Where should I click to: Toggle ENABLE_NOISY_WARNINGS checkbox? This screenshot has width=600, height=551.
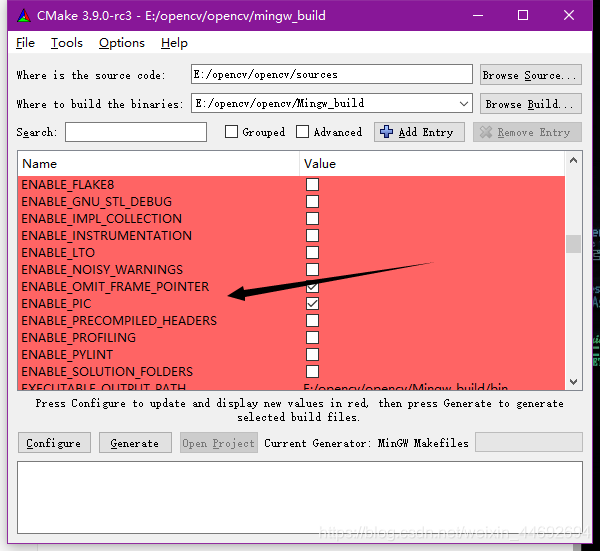[312, 269]
